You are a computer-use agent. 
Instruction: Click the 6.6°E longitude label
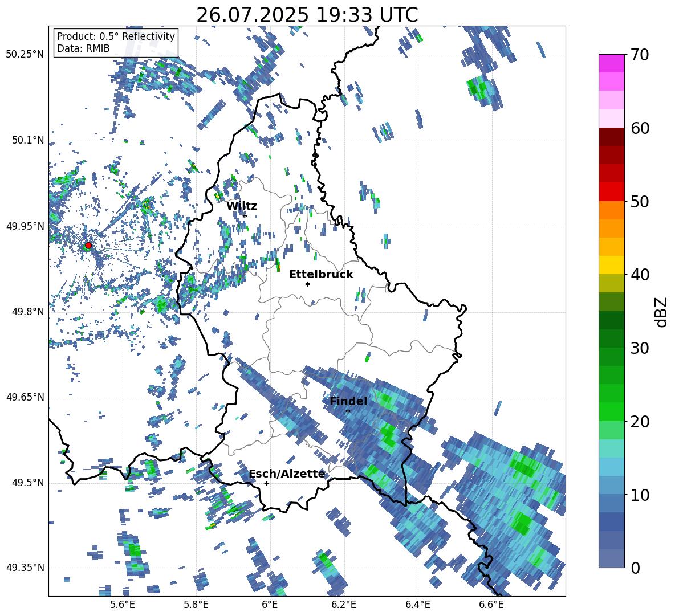(x=491, y=605)
